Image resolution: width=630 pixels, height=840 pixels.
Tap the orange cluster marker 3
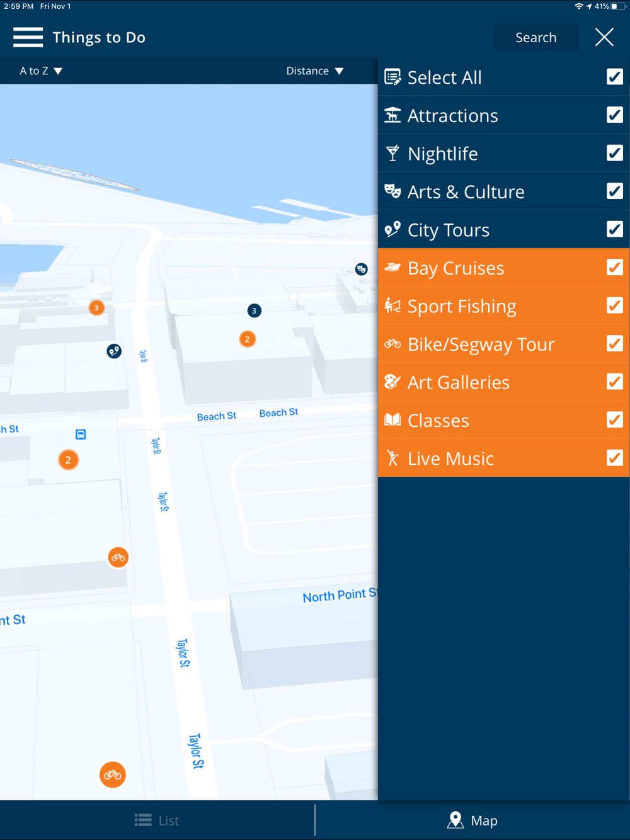[96, 308]
